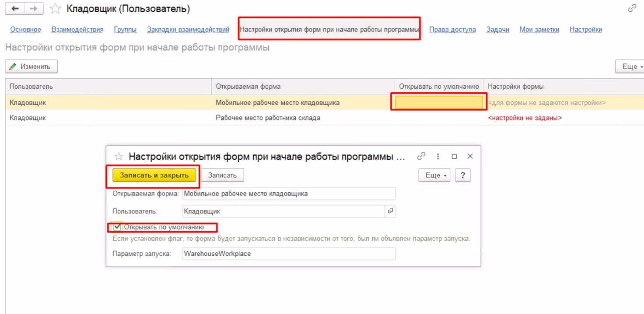Expand the Еще menu in dialog

434,175
